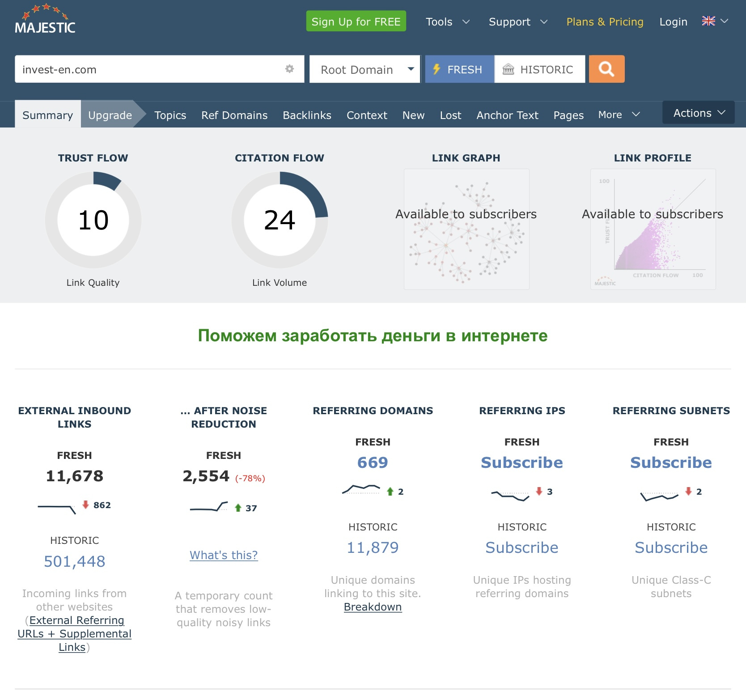Click the Referring Domains trend sparkline

coord(361,489)
